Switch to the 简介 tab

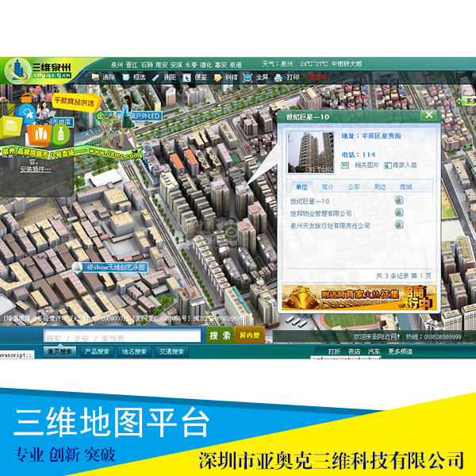(328, 187)
